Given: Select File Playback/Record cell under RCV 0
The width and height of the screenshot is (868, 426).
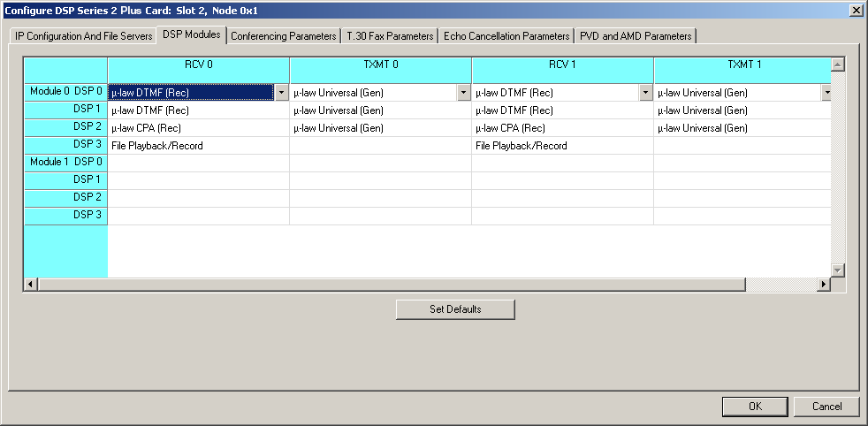Looking at the screenshot, I should click(x=198, y=146).
